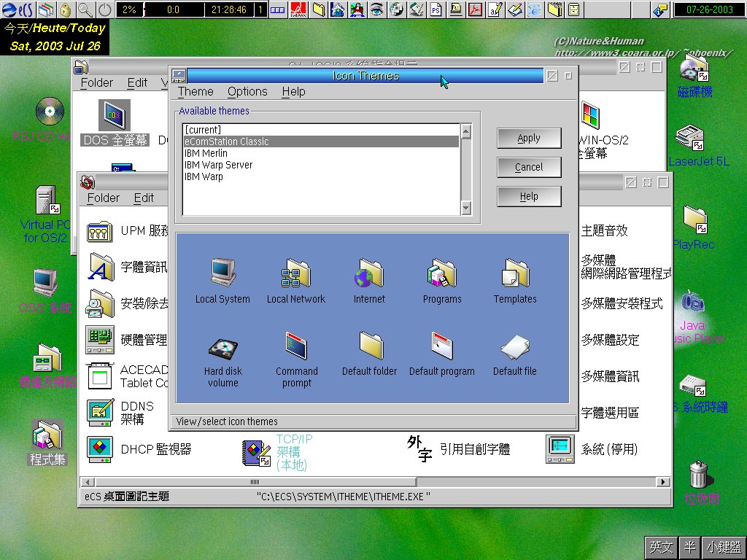
Task: Launch the red Acrobat PDF icon
Action: point(475,9)
